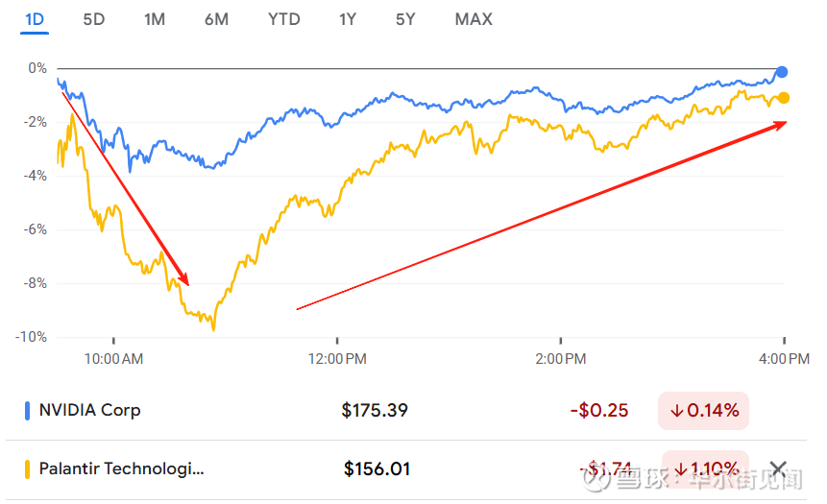Click the yellow Palantir color marker
Image resolution: width=827 pixels, height=504 pixels.
point(27,469)
